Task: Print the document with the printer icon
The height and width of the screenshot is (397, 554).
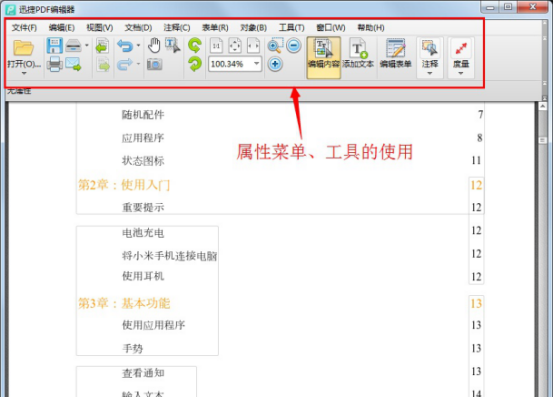Action: tap(54, 64)
